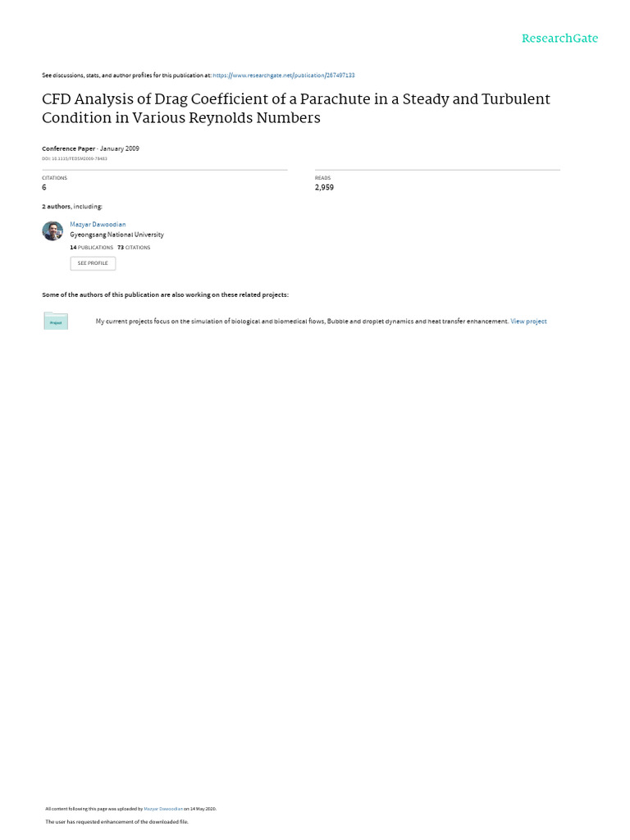Click the green Project folder icon
This screenshot has width=630, height=840.
point(56,321)
